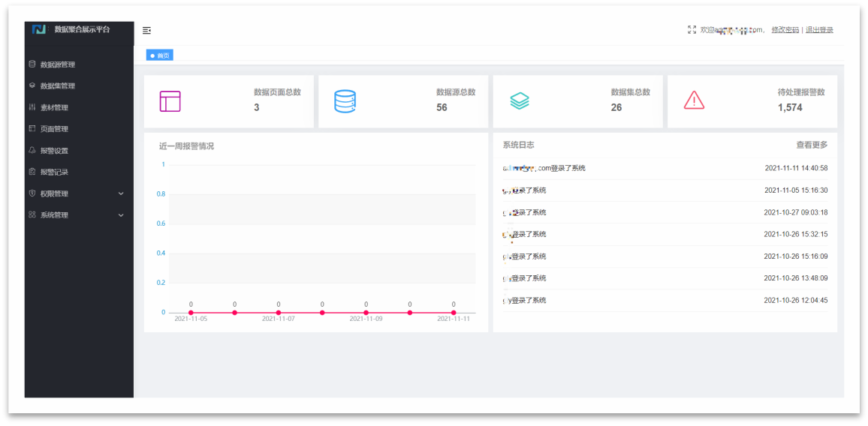Click the red warning triangle alert icon
868x426 pixels.
[x=694, y=100]
